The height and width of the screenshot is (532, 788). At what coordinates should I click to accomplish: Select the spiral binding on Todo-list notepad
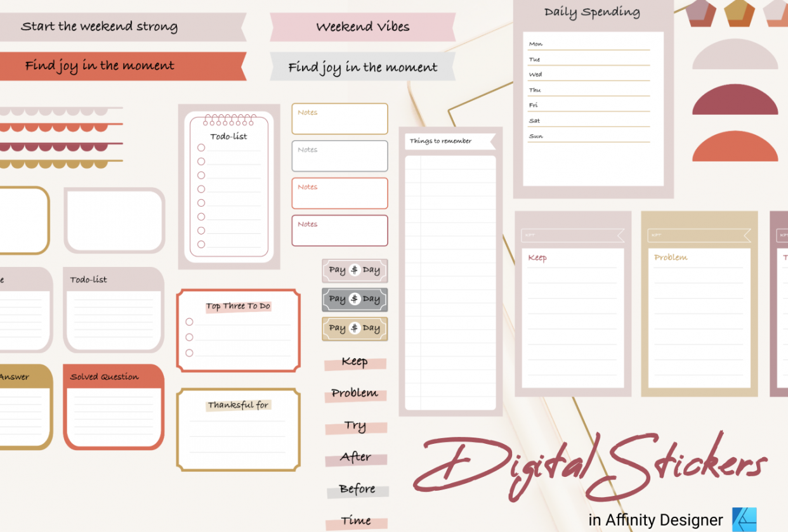point(229,119)
